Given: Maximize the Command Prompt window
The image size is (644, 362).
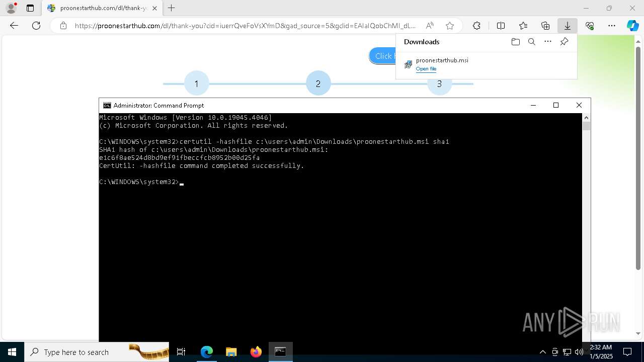Looking at the screenshot, I should click(x=556, y=105).
